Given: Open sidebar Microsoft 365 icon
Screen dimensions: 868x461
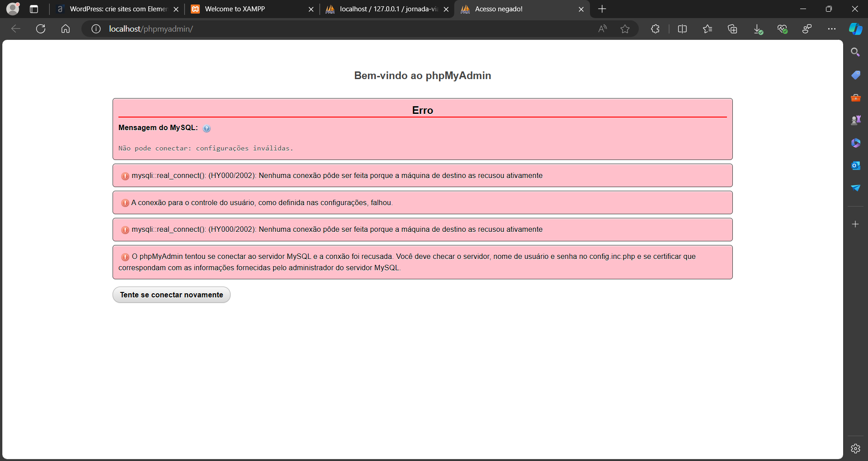Looking at the screenshot, I should (855, 143).
